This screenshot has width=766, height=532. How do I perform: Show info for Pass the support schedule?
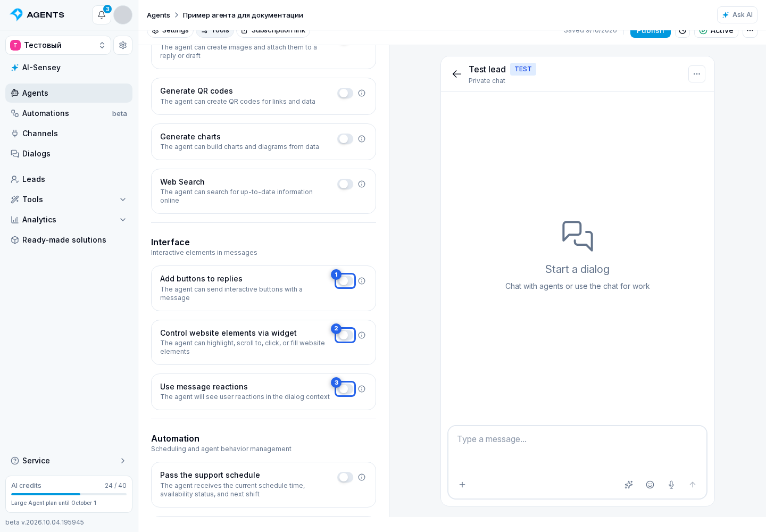click(x=362, y=477)
